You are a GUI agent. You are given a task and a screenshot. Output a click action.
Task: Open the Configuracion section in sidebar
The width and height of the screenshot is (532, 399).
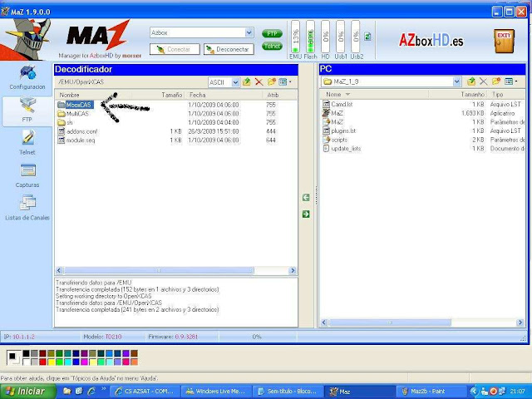27,77
